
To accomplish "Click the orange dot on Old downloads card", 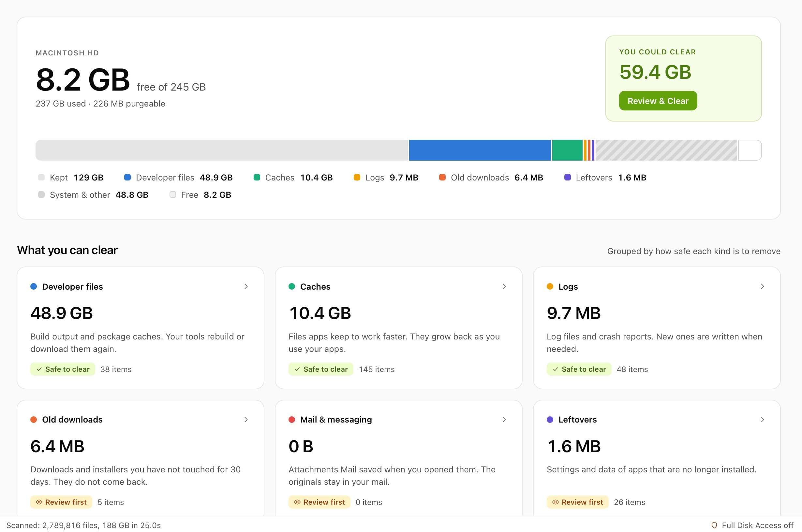I will [x=34, y=420].
